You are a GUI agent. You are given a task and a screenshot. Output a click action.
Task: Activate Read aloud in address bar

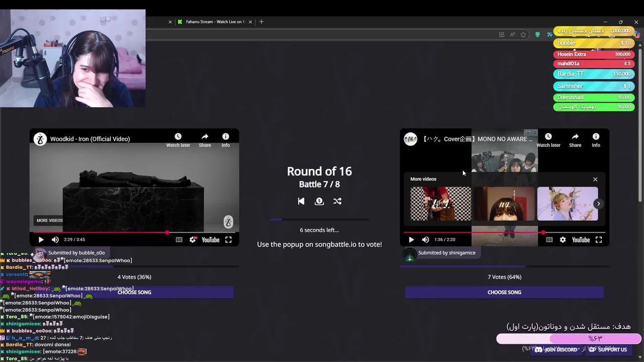point(512,35)
